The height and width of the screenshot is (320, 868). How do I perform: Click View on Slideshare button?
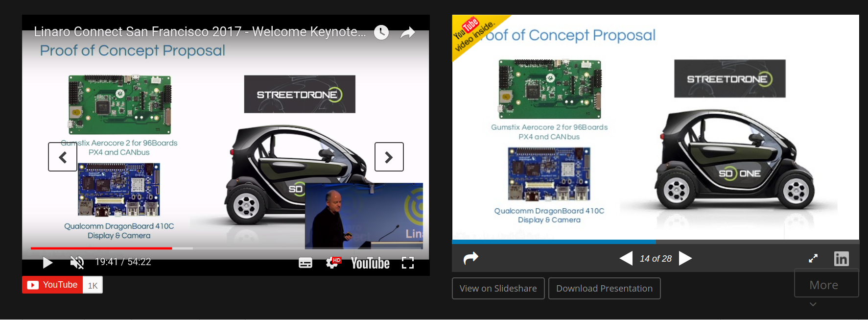tap(498, 288)
